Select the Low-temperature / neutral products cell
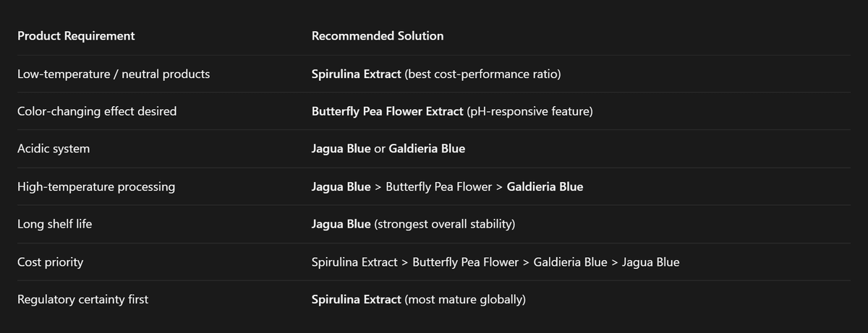 click(x=114, y=74)
